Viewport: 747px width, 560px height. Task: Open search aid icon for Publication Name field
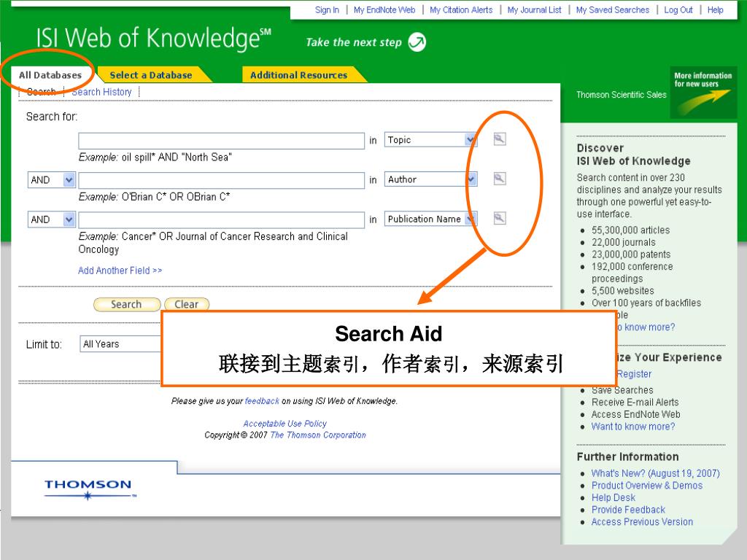pos(499,218)
